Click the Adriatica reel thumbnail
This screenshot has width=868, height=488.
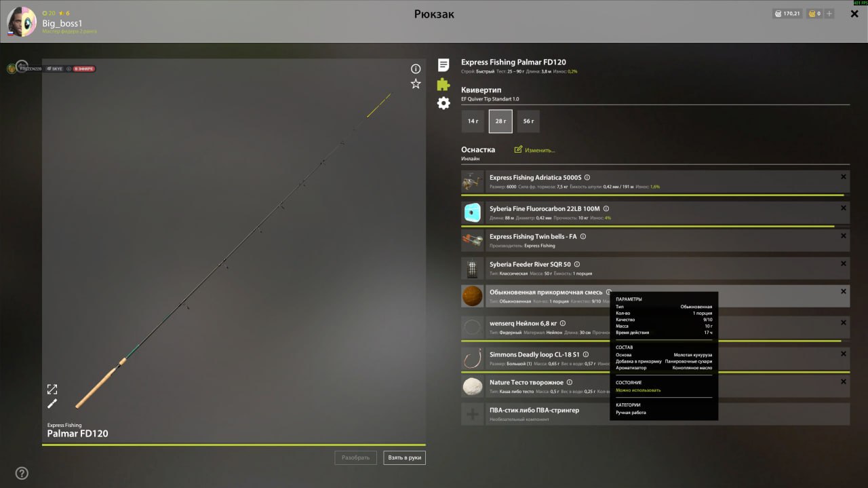[x=473, y=182]
